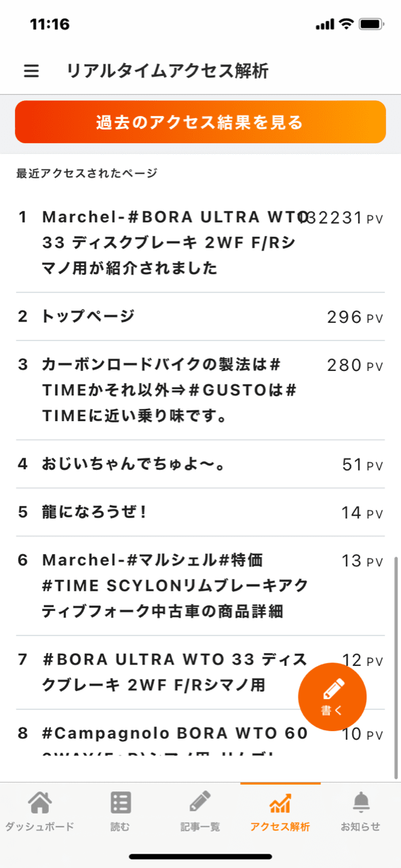
Task: Open the カーボンロードバイクの製法 article entry
Action: (200, 390)
